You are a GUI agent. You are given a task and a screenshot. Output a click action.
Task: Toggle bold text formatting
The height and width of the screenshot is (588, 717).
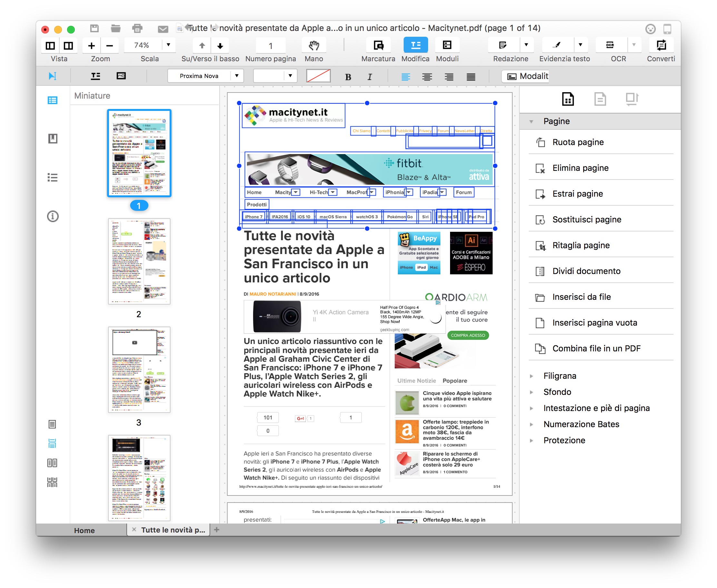click(x=348, y=77)
